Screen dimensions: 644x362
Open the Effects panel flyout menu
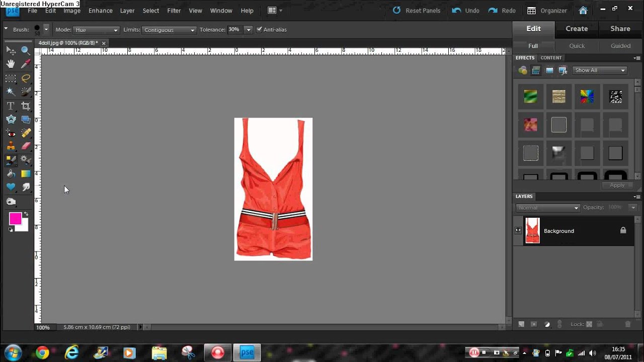click(x=637, y=58)
